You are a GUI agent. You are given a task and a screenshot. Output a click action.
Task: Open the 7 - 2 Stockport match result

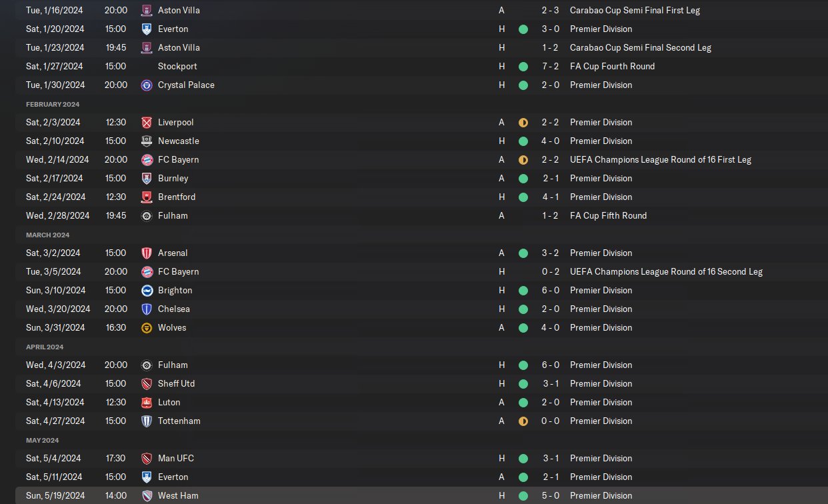[549, 67]
